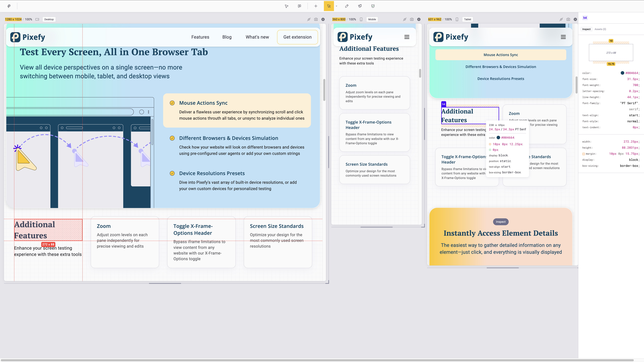Click the 272 x 88 box model diagram
Image resolution: width=644 pixels, height=362 pixels.
pyautogui.click(x=611, y=53)
